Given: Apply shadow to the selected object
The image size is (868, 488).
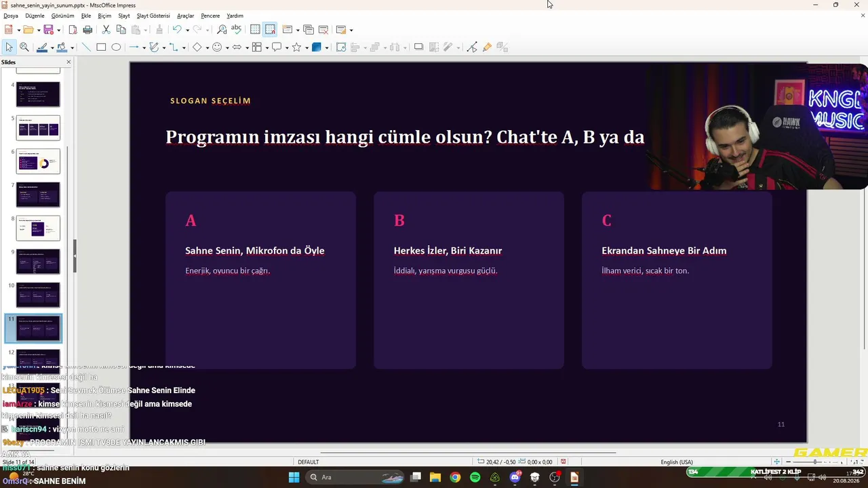Looking at the screenshot, I should tap(418, 47).
